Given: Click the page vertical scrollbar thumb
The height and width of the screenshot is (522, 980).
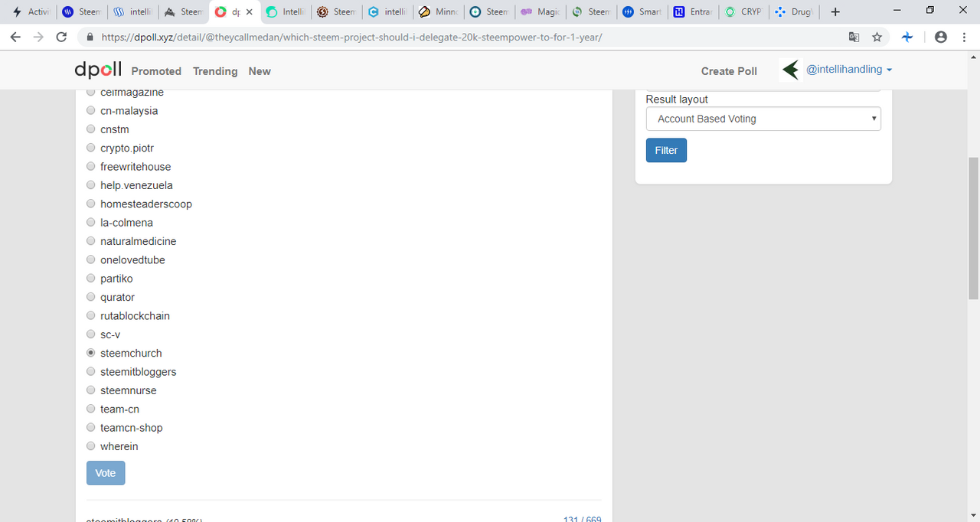Looking at the screenshot, I should click(973, 228).
